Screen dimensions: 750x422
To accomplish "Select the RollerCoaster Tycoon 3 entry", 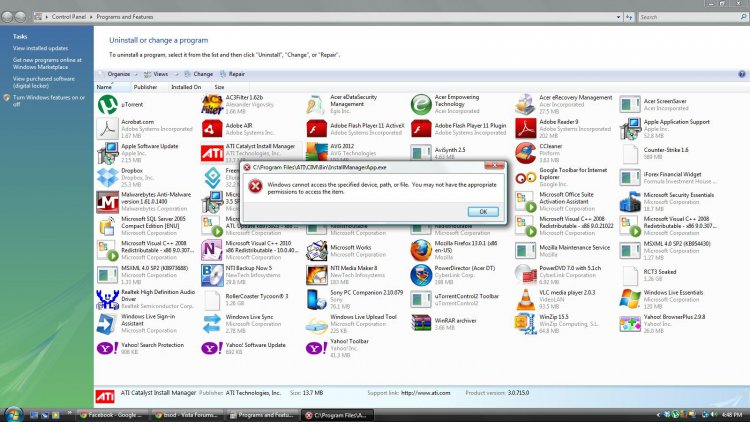I will tap(251, 300).
